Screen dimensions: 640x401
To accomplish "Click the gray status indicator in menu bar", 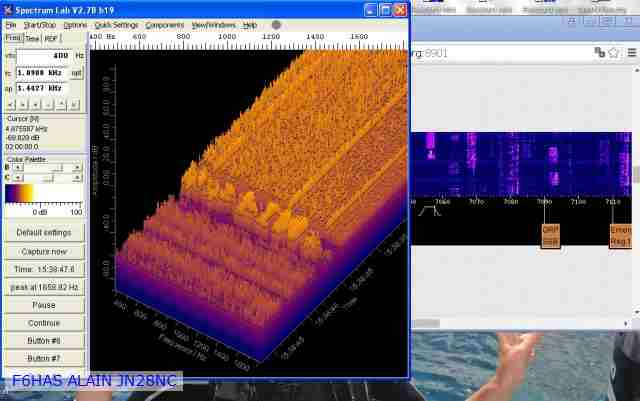I will click(x=276, y=24).
